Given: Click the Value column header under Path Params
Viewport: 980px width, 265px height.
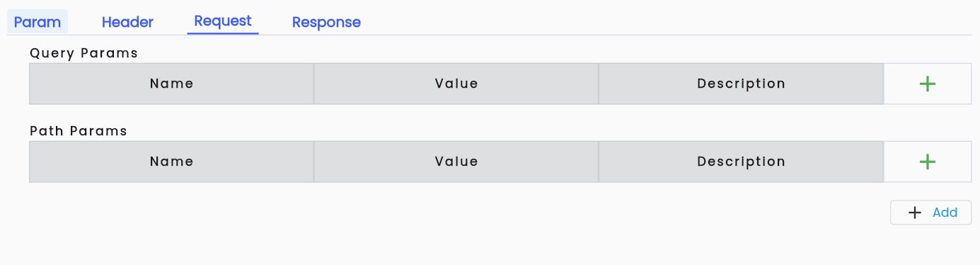Looking at the screenshot, I should 456,162.
